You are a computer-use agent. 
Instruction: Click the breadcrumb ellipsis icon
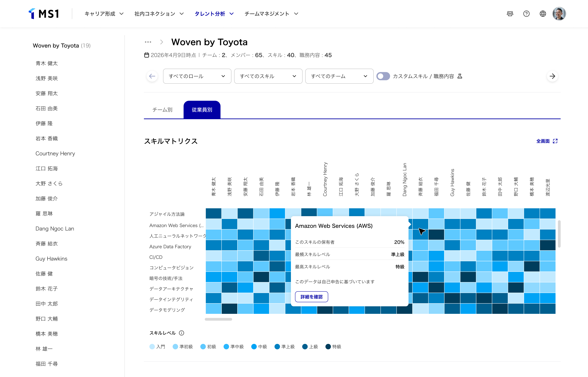(148, 42)
